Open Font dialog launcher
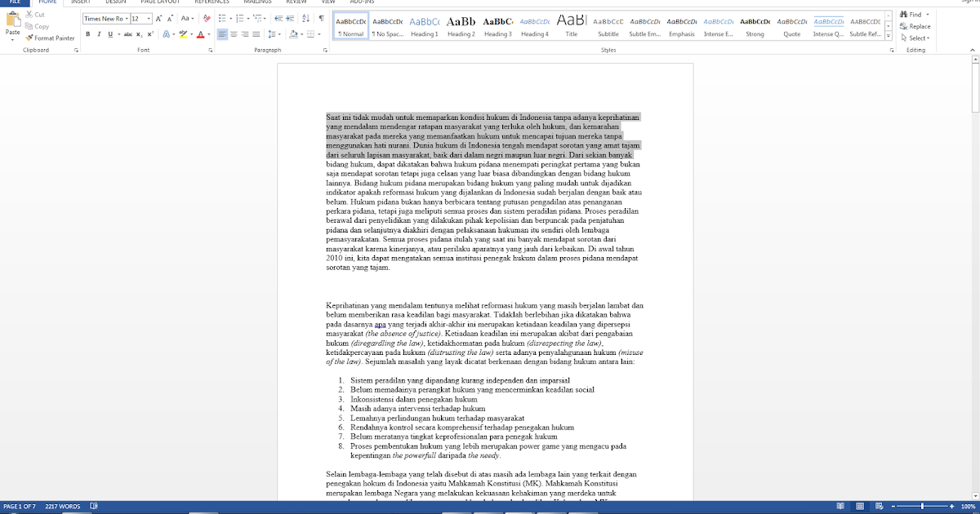This screenshot has width=980, height=514. point(211,51)
